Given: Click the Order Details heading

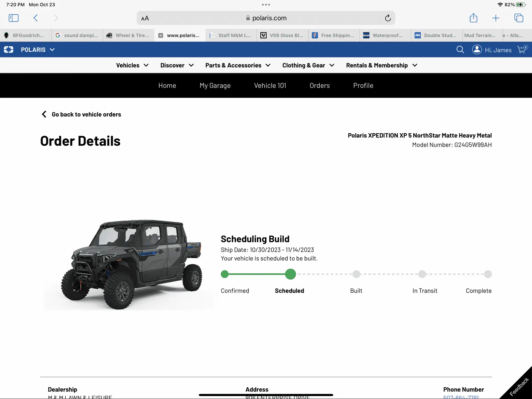Looking at the screenshot, I should coord(80,141).
